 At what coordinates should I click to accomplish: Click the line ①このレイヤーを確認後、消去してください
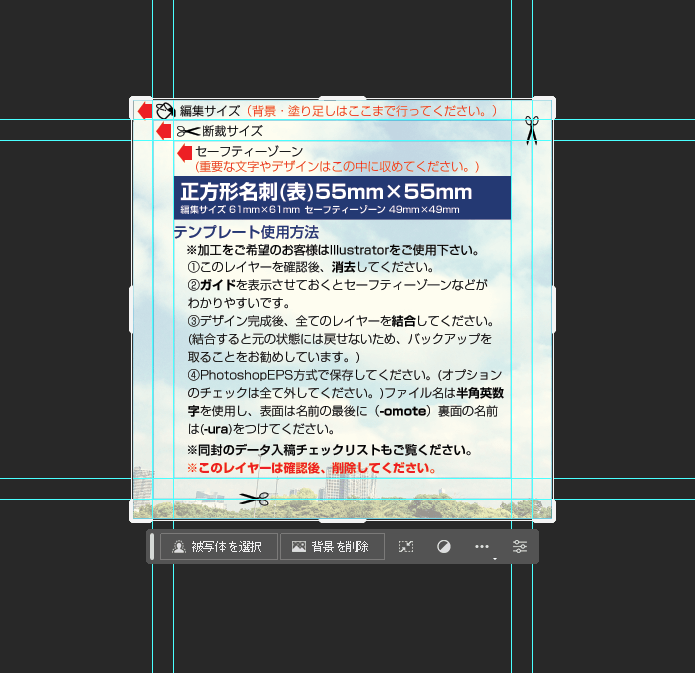[x=311, y=267]
